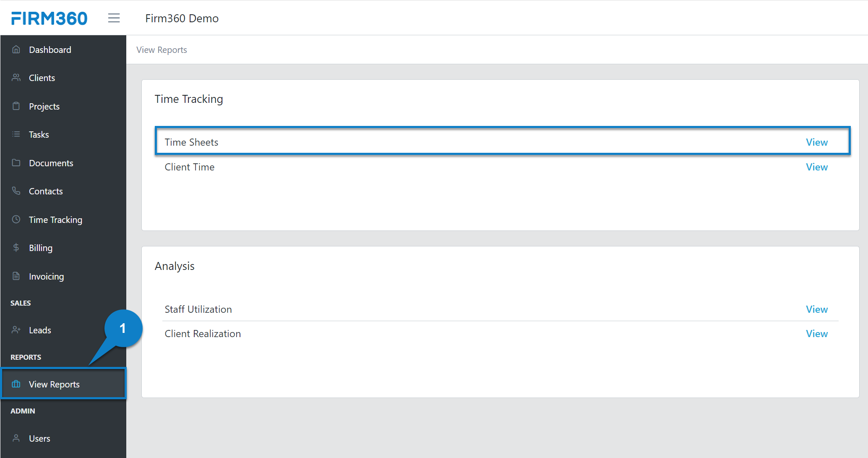Viewport: 868px width, 458px height.
Task: Toggle the Invoicing sidebar item
Action: [46, 276]
